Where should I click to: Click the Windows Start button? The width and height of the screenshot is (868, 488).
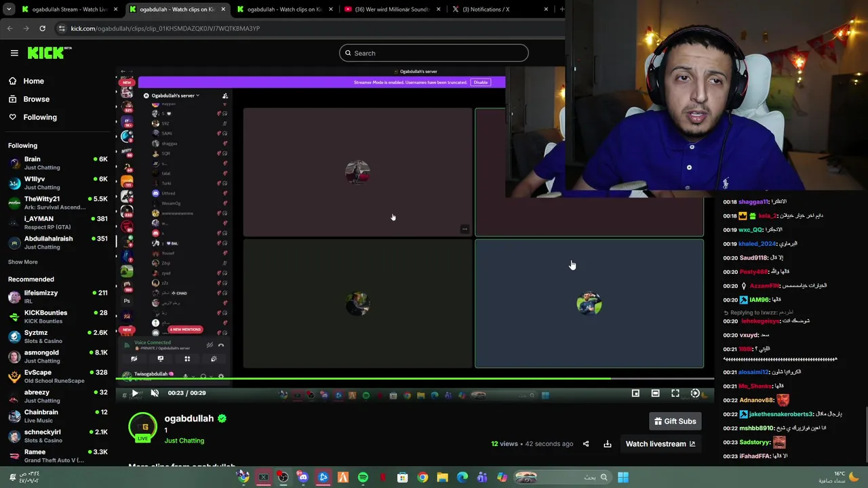point(623,478)
